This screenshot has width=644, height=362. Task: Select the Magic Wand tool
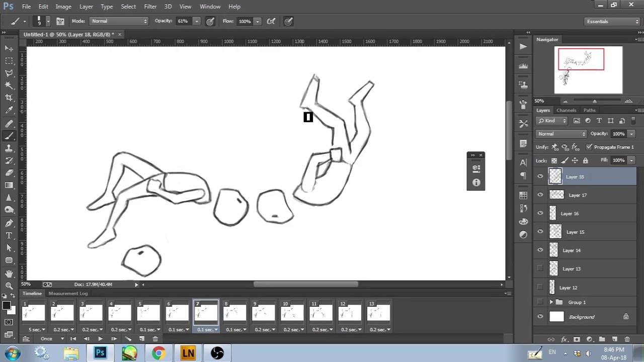9,85
